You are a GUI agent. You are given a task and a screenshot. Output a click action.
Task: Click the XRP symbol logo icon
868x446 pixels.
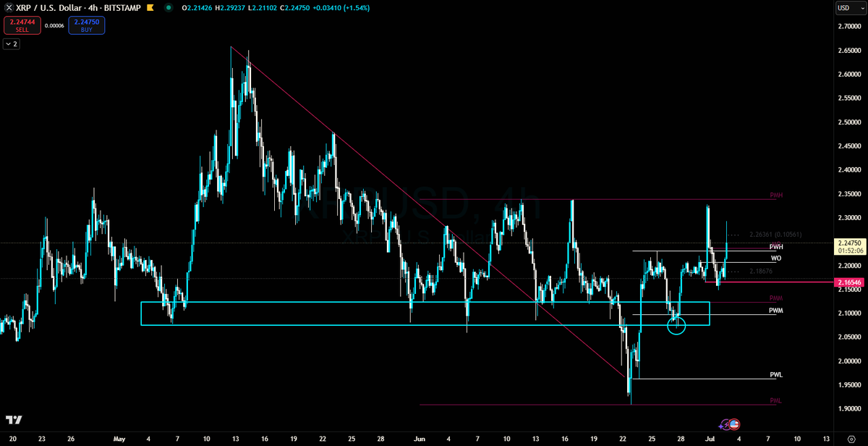[9, 8]
